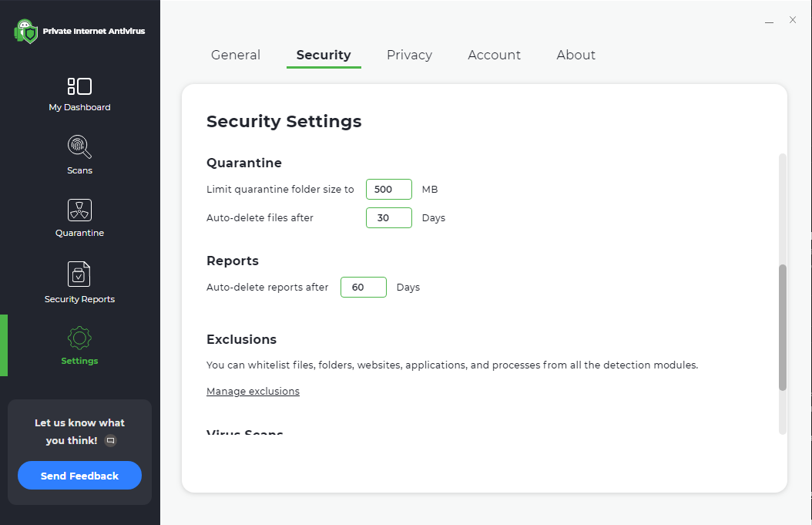Viewport: 812px width, 525px height.
Task: Click the feedback chat bubble icon
Action: (110, 441)
